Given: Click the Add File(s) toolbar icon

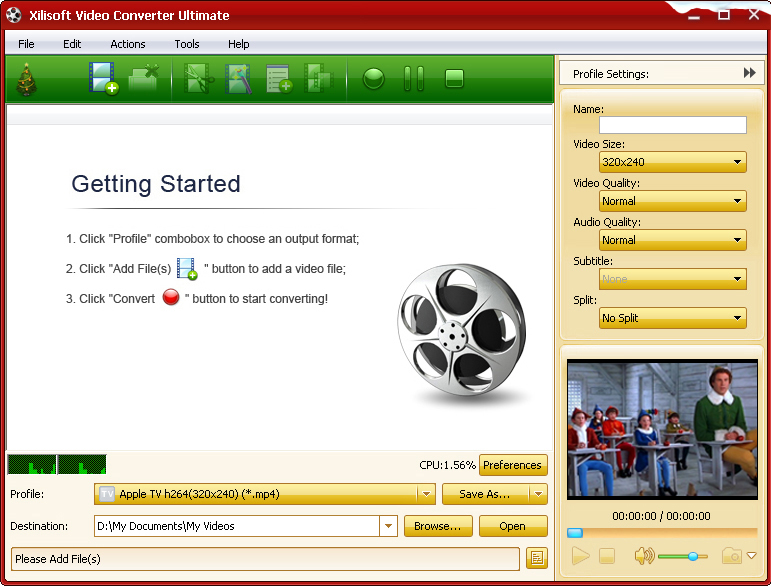Looking at the screenshot, I should (103, 78).
